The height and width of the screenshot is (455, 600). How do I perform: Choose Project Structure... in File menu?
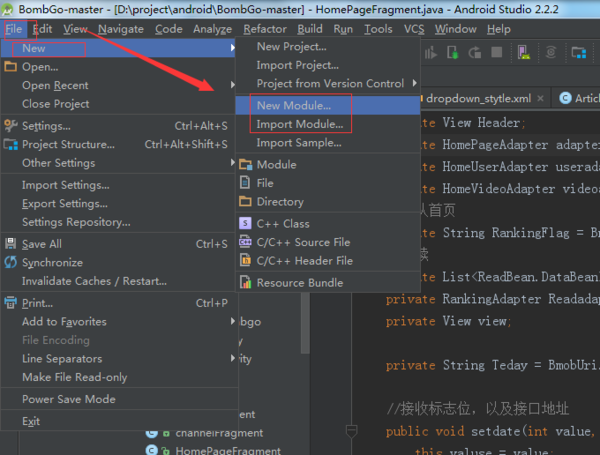coord(119,144)
